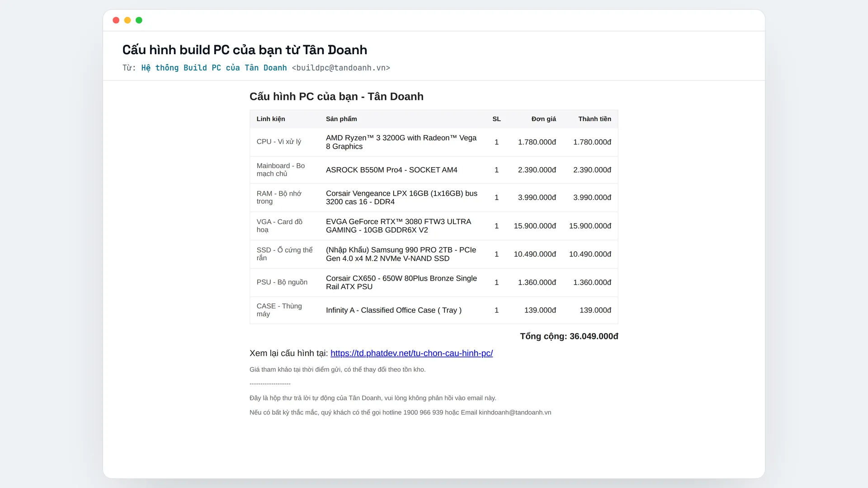
Task: Click the 'Đơn giá' column header
Action: tap(543, 119)
